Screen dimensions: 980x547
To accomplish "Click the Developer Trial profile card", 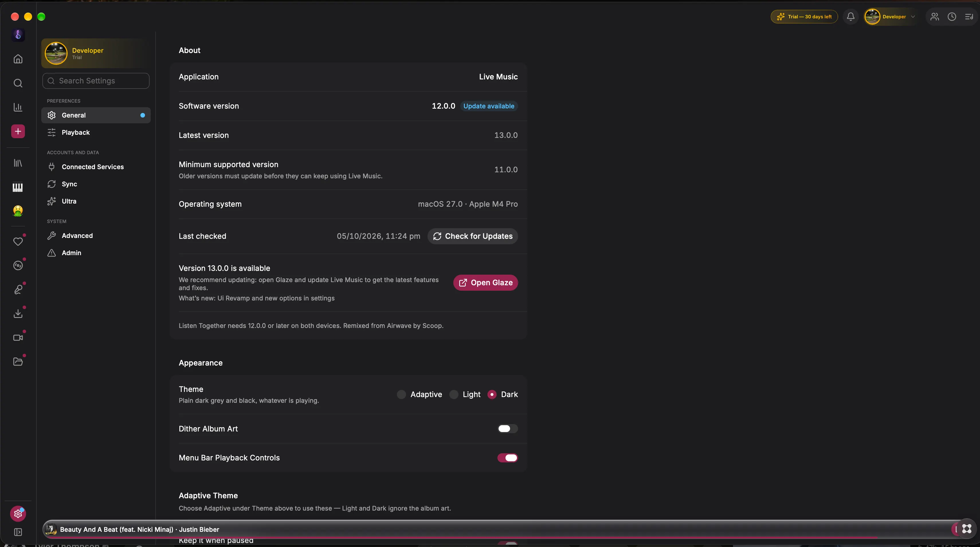I will coord(96,53).
